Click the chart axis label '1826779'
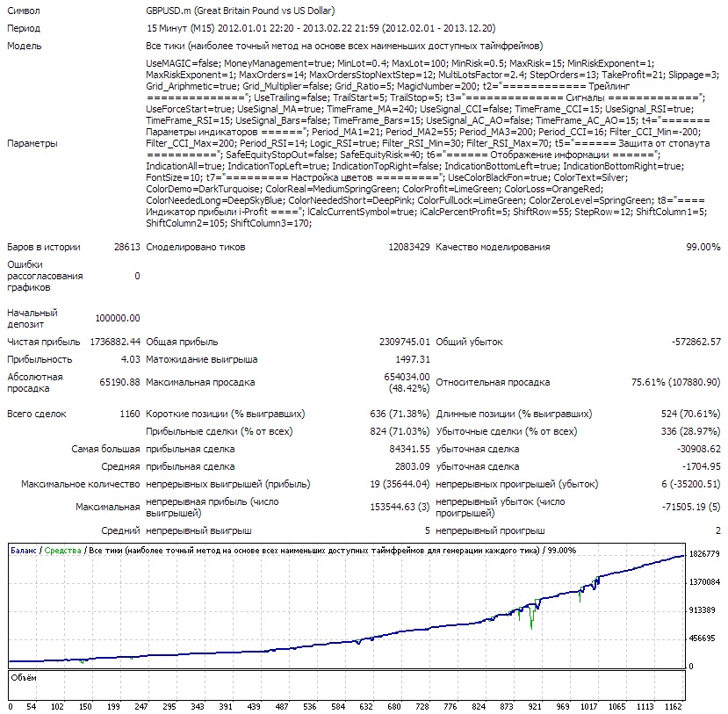This screenshot has width=728, height=714. pos(704,554)
